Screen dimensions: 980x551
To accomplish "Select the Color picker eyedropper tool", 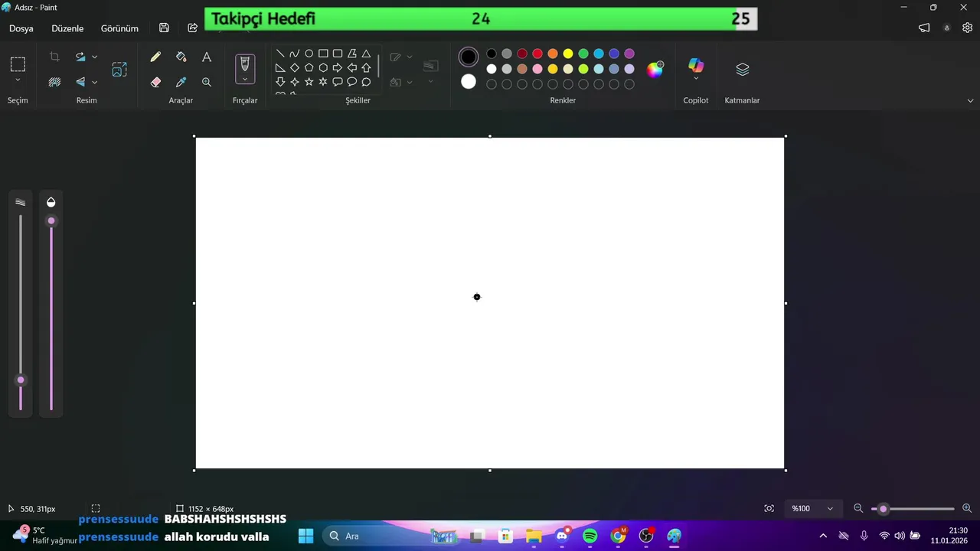I will click(181, 82).
